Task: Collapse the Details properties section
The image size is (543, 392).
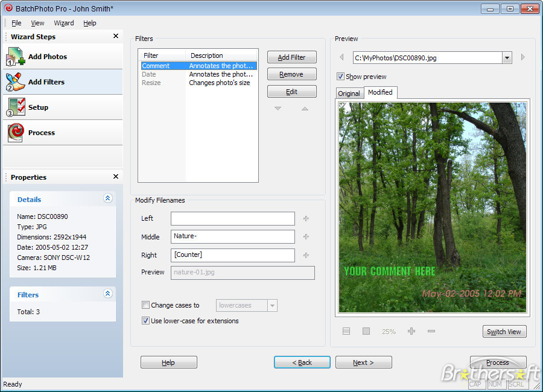Action: [107, 198]
